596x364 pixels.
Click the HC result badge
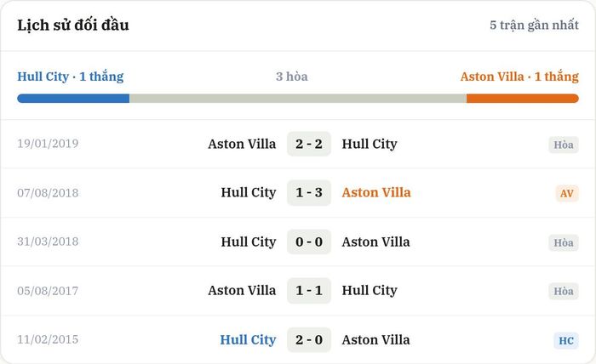566,340
